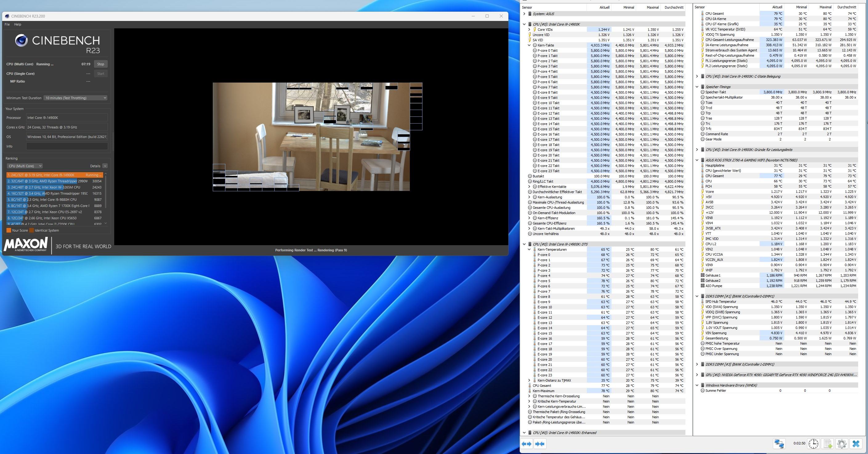Image resolution: width=868 pixels, height=454 pixels.
Task: Click the collapse columns arrows icon
Action: coord(539,444)
